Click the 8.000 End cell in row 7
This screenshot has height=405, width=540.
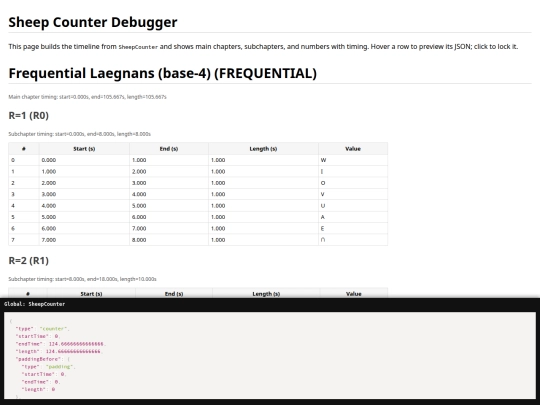click(169, 240)
